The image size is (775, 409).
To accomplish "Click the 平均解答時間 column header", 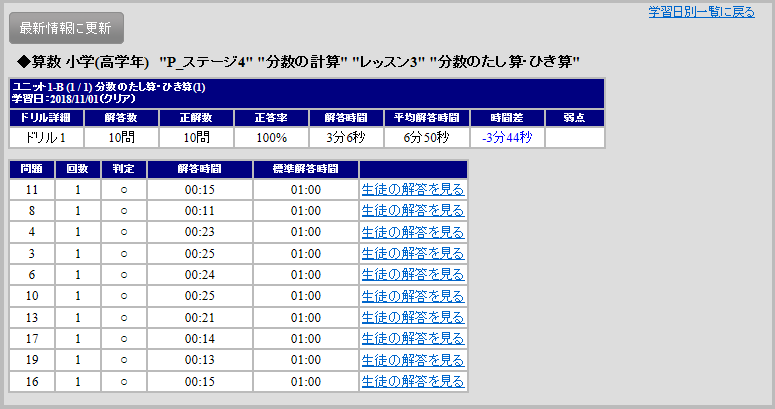I will click(427, 118).
